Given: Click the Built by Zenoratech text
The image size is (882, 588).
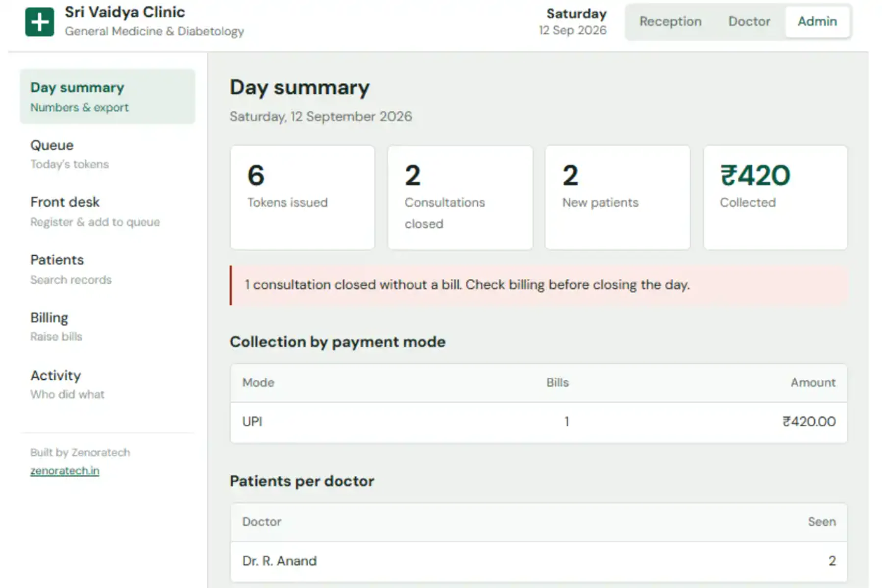Looking at the screenshot, I should (80, 452).
